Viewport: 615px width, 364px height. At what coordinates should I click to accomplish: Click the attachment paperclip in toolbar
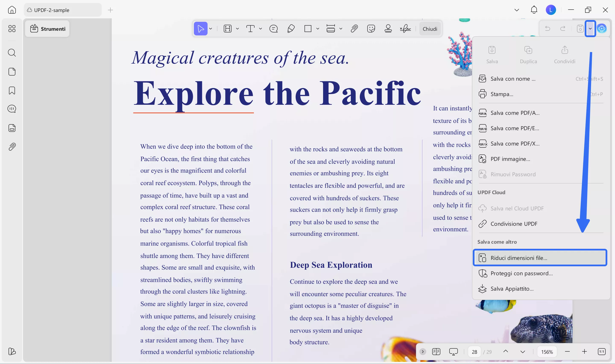pos(354,29)
